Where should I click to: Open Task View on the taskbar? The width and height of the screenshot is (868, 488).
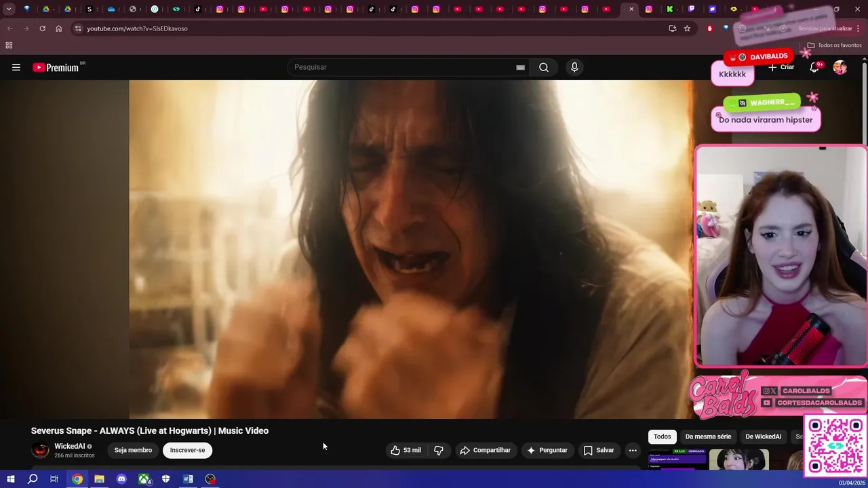coord(54,479)
